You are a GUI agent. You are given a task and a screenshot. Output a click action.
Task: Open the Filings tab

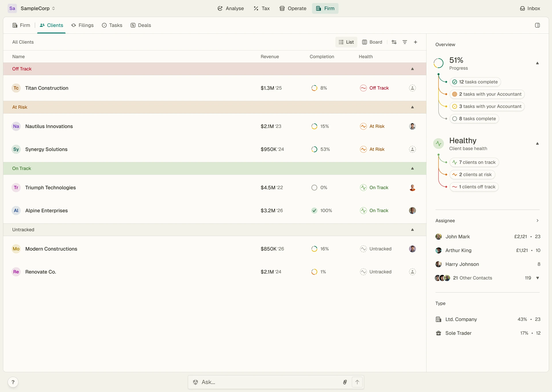pyautogui.click(x=83, y=25)
